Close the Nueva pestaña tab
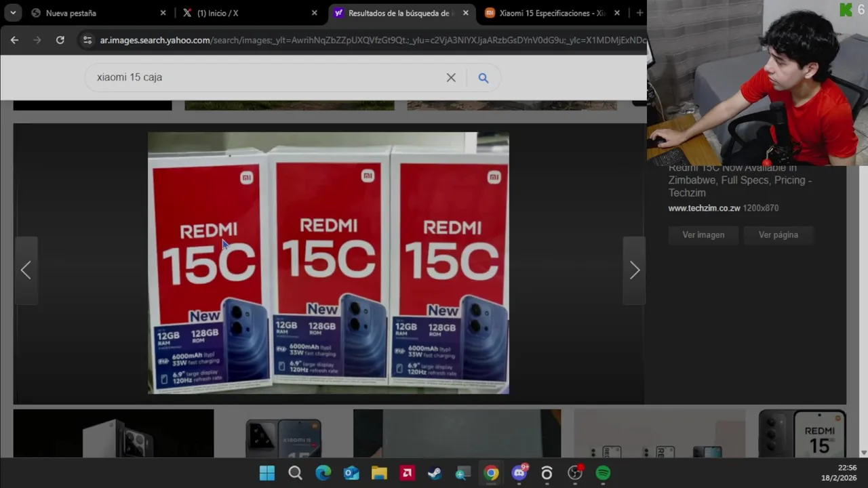The height and width of the screenshot is (488, 868). 163,13
